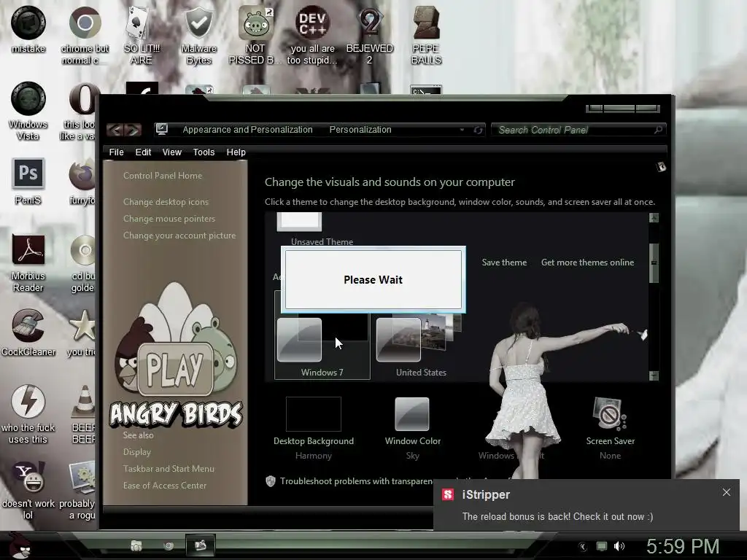
Task: Select the active Control Panel taskbar button
Action: [x=200, y=545]
